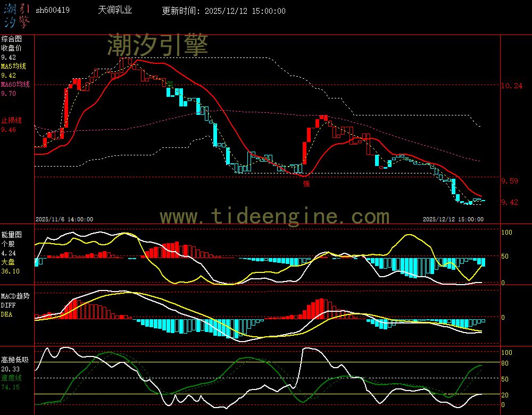Toggle the DIFF line in MACD panel
This screenshot has width=532, height=415.
point(7,305)
